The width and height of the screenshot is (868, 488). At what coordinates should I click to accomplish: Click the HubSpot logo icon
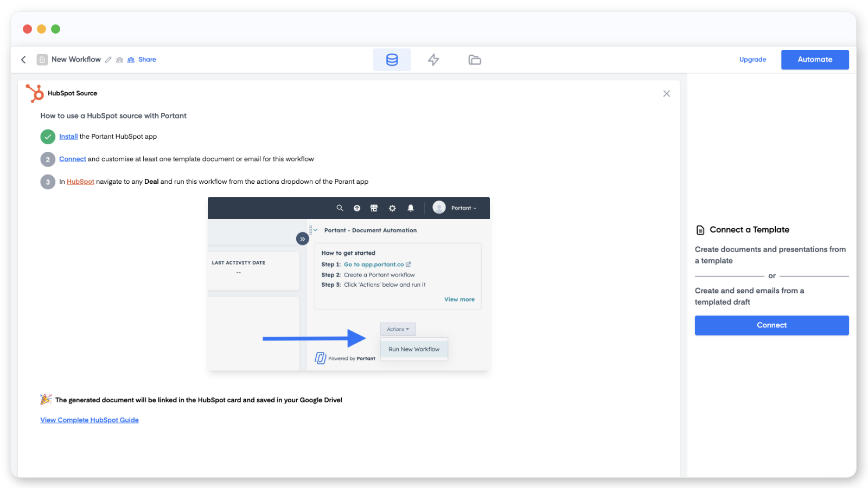35,93
